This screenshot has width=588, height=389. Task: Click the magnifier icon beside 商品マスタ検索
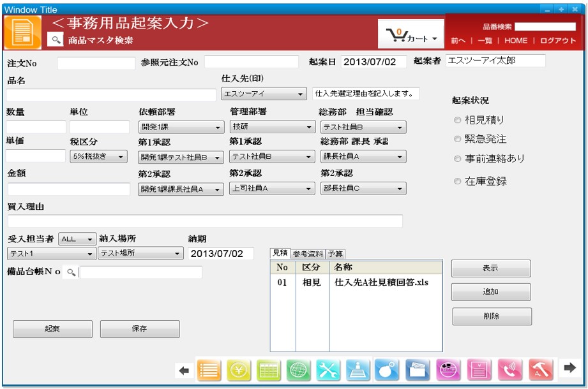pyautogui.click(x=57, y=40)
